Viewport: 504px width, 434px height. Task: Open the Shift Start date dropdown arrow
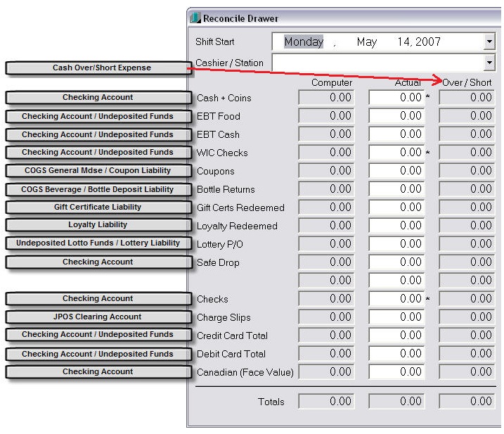click(x=489, y=42)
